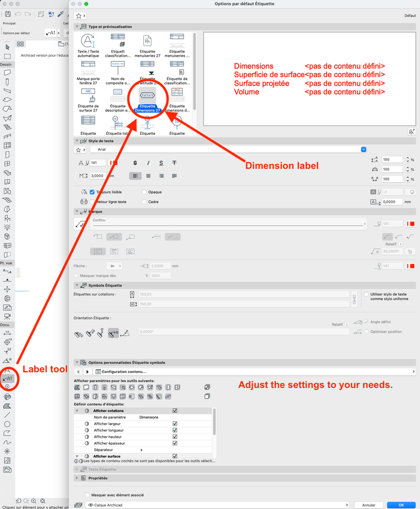This screenshot has height=509, width=420.
Task: Click the text pen color swatch
Action: click(113, 163)
